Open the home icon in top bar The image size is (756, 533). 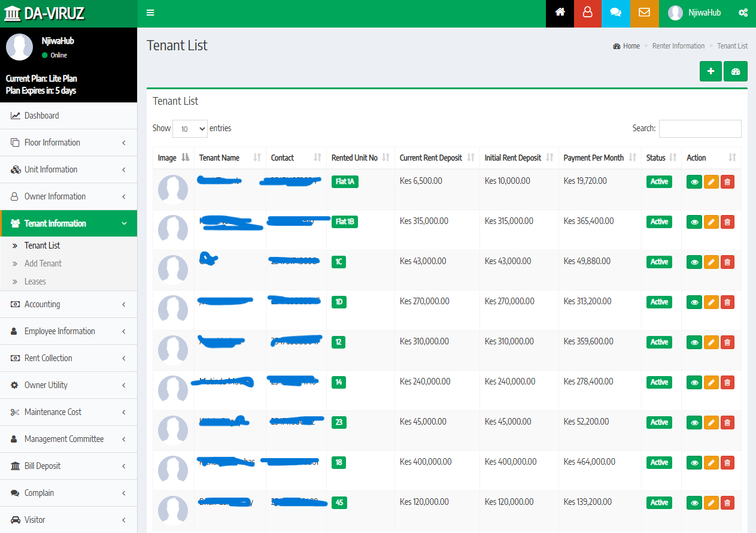click(x=560, y=13)
